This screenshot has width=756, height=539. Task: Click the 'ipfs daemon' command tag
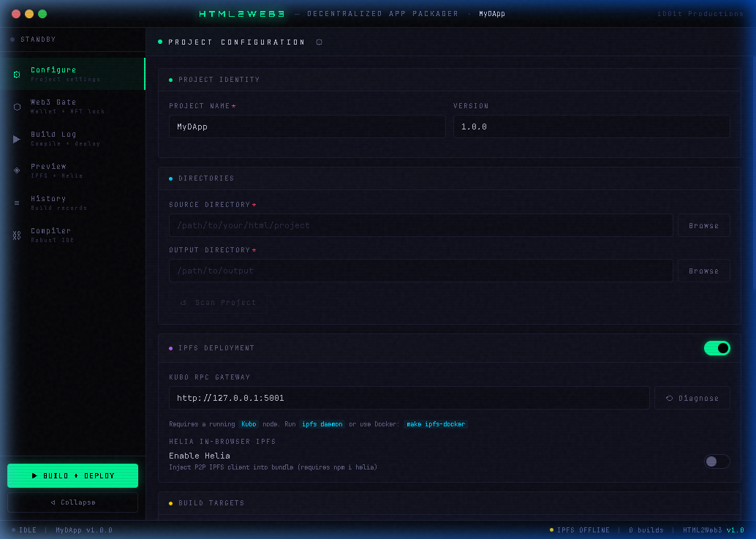[x=322, y=424]
